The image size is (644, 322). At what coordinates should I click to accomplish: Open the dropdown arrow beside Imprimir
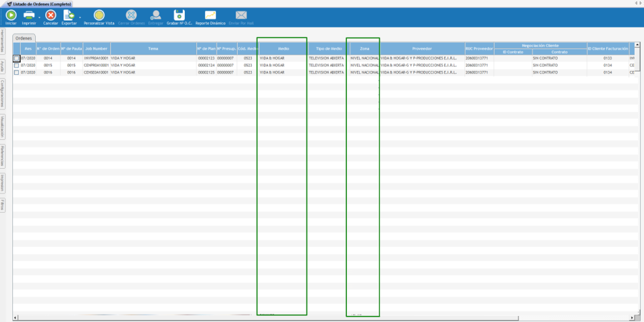(39, 17)
